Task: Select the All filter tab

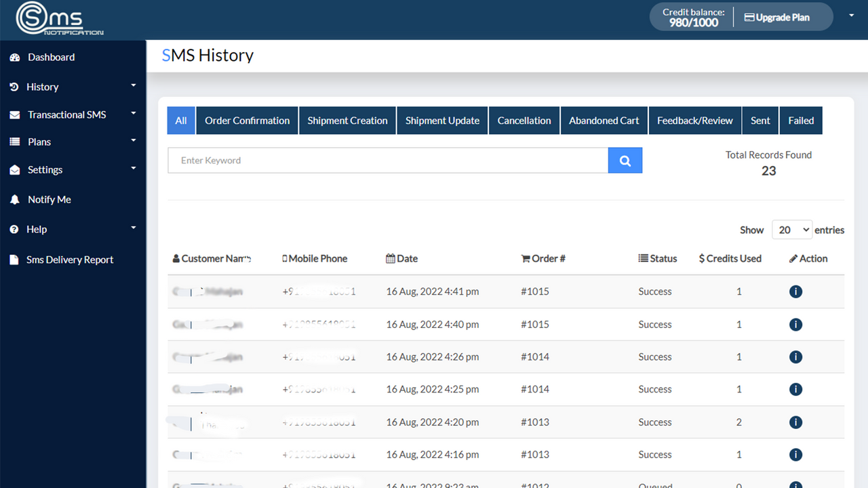Action: [x=181, y=121]
